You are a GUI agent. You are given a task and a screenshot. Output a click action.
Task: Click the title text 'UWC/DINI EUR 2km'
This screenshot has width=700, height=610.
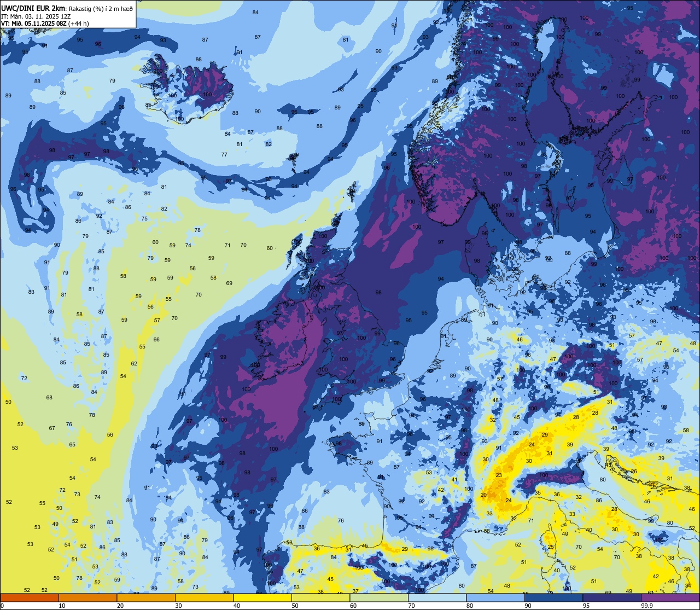(x=32, y=8)
